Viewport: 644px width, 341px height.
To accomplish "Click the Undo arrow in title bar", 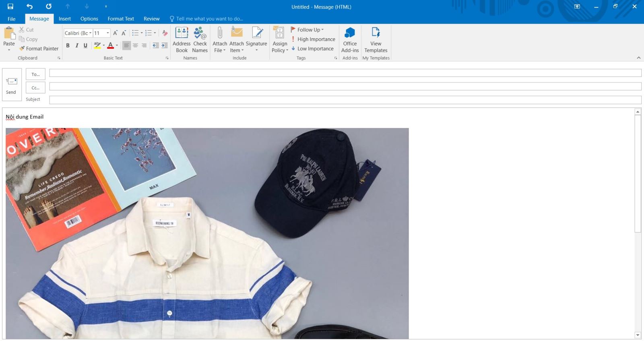I will (29, 6).
